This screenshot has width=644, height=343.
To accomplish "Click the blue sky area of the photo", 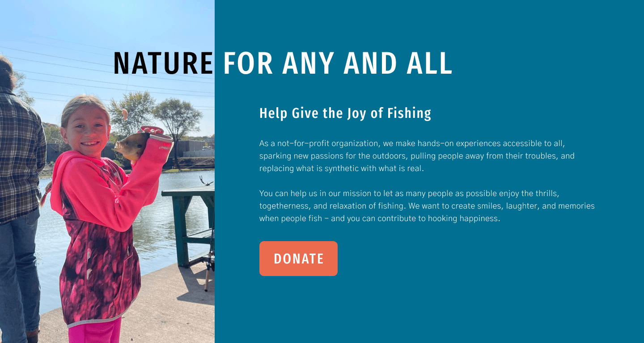I will (107, 27).
